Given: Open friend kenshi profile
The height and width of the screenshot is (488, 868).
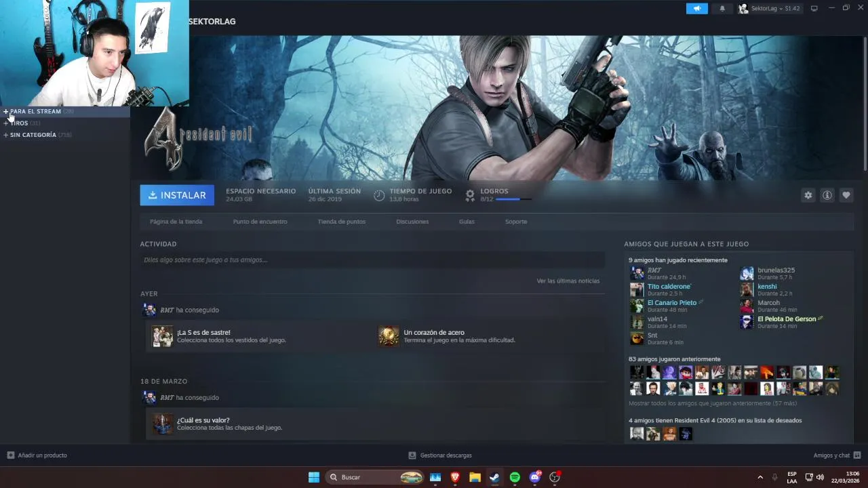Looking at the screenshot, I should (767, 287).
